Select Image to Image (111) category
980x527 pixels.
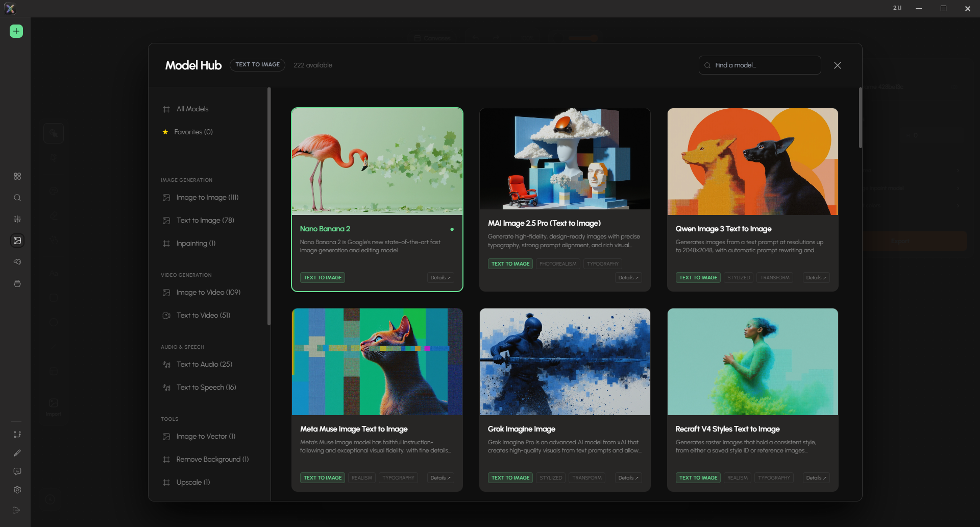coord(207,197)
